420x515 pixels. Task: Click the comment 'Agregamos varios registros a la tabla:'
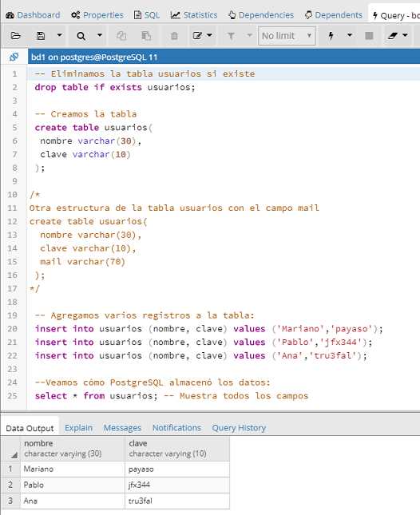[153, 315]
